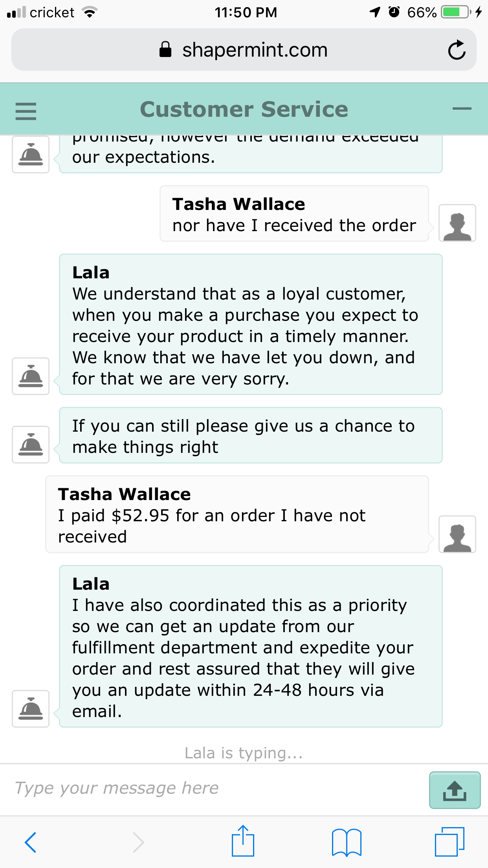488x868 pixels.
Task: Open the chat hamburger menu
Action: pos(26,111)
